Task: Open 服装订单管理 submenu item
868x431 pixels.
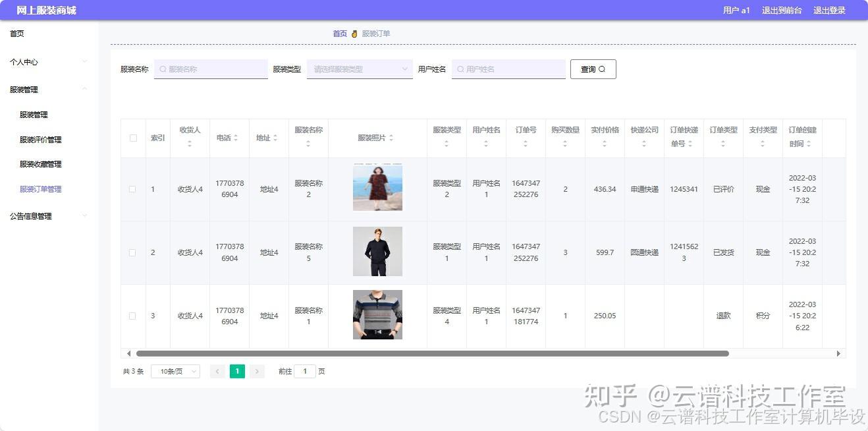Action: (x=40, y=189)
